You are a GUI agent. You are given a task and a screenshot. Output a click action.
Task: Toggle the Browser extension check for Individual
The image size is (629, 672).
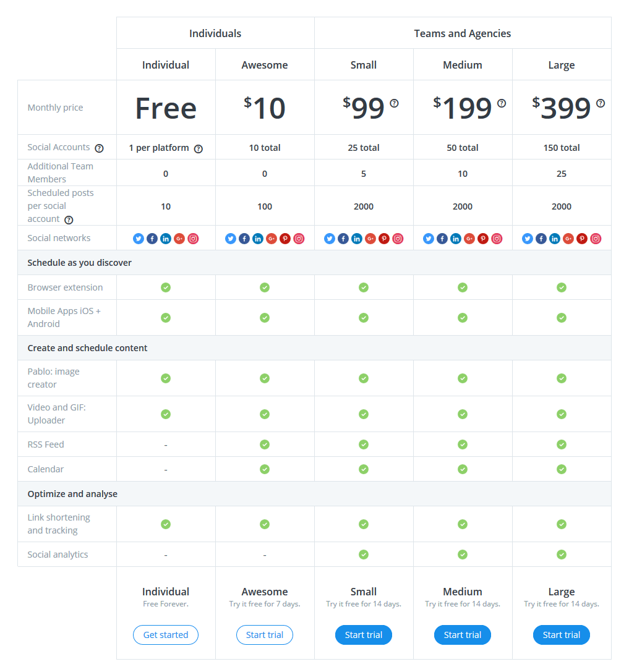coord(166,287)
